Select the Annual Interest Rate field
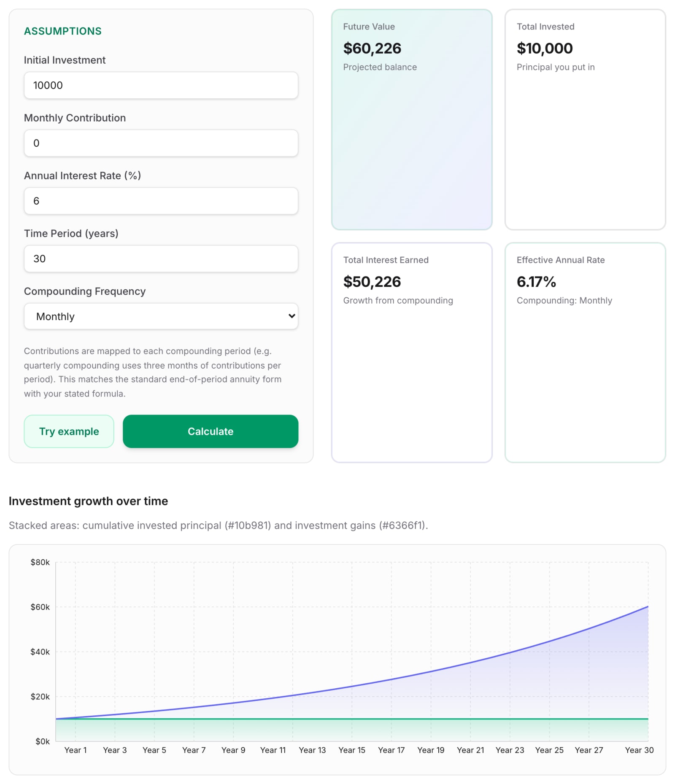The image size is (675, 784). tap(161, 201)
